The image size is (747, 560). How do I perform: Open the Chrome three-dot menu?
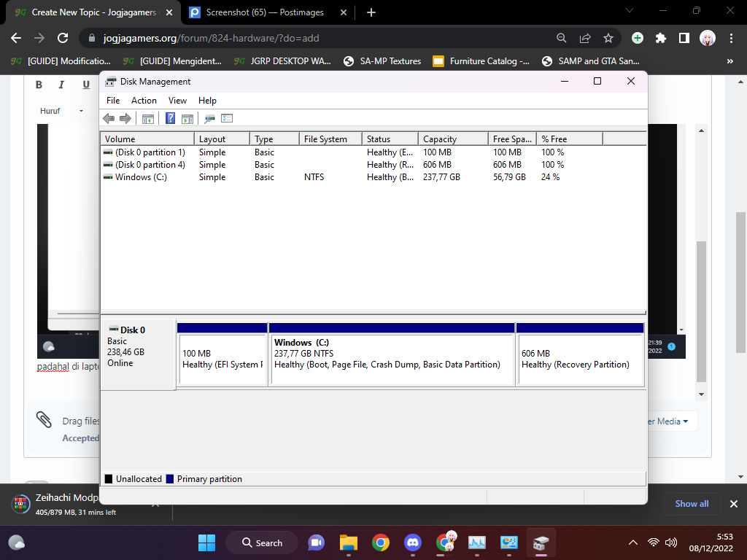point(731,38)
